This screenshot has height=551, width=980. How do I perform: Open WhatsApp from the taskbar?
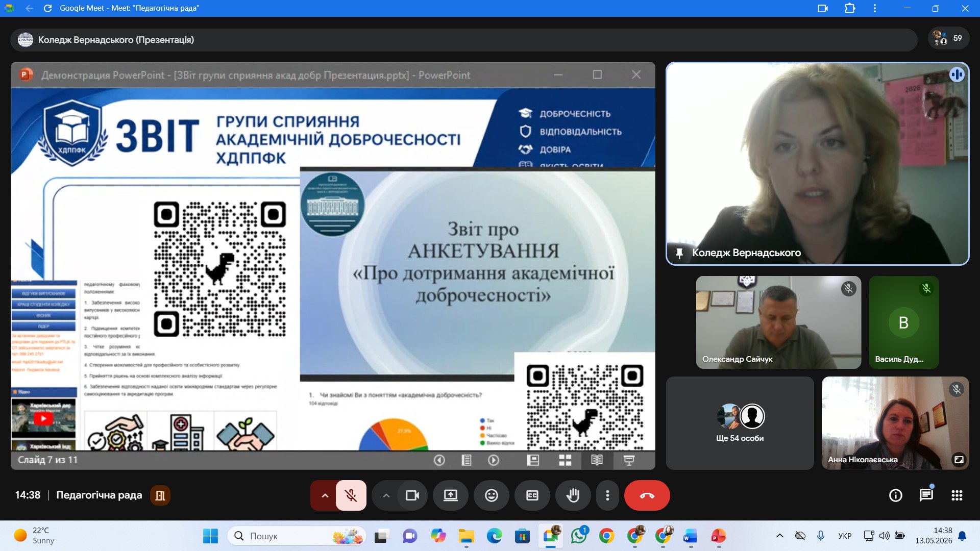579,536
